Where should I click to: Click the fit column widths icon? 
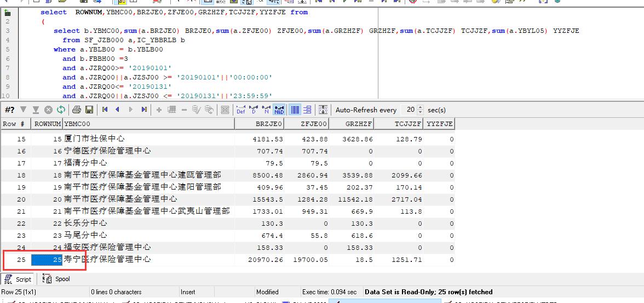(323, 110)
